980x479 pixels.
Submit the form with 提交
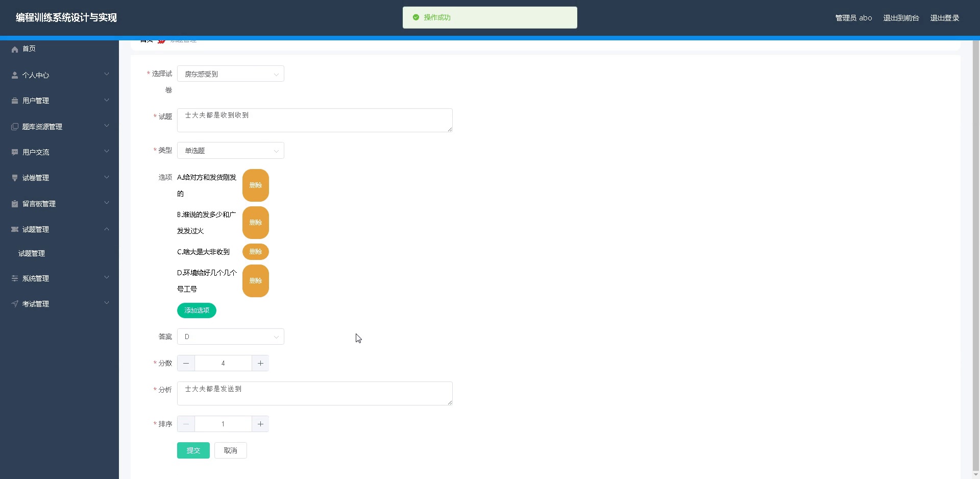click(x=193, y=450)
